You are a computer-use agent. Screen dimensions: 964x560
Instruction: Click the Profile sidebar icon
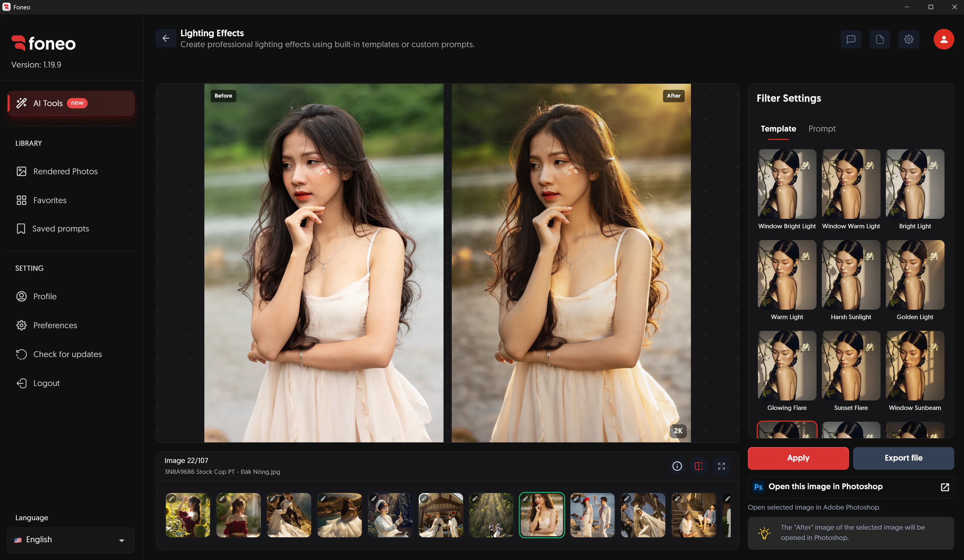pyautogui.click(x=22, y=296)
